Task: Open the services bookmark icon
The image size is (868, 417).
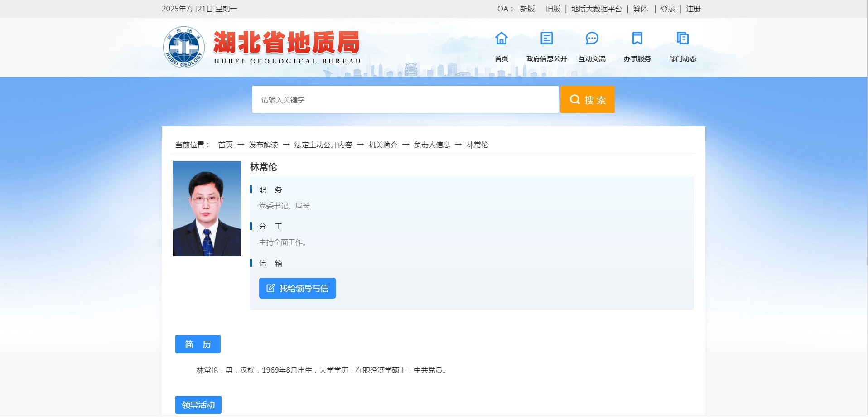Action: (637, 39)
